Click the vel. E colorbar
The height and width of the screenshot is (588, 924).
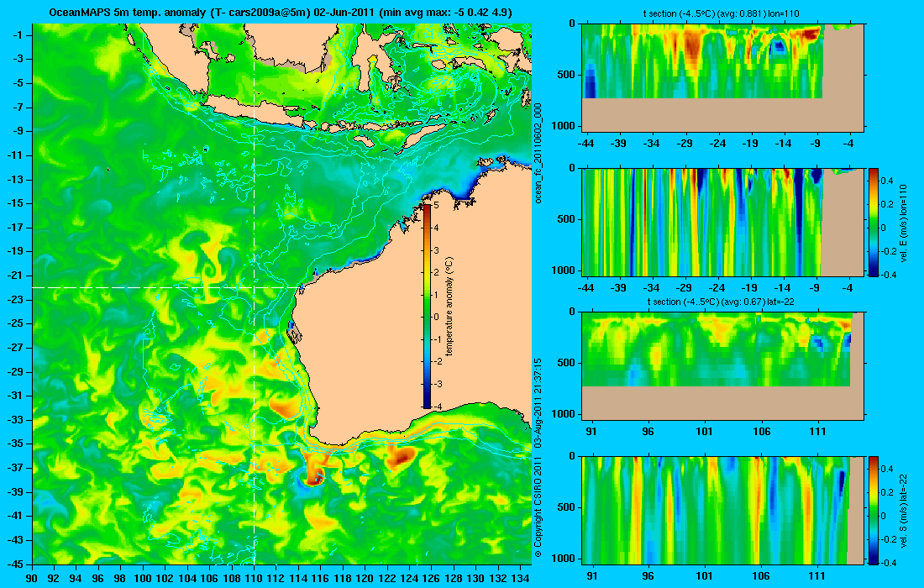[874, 222]
